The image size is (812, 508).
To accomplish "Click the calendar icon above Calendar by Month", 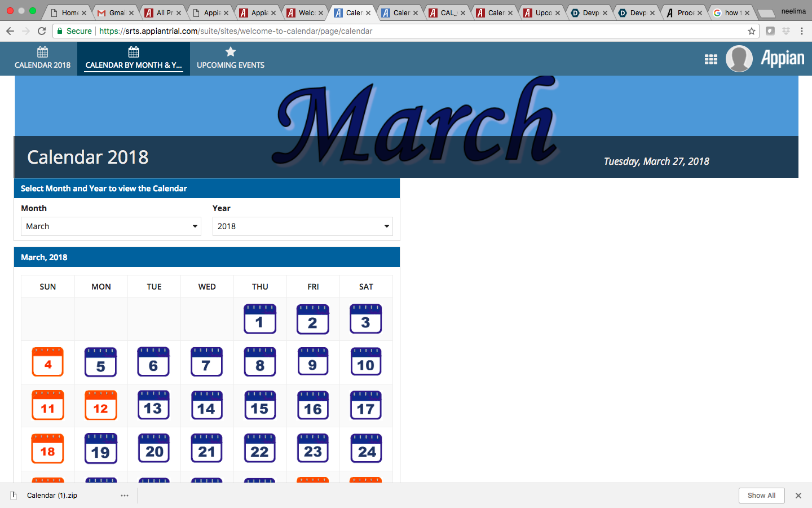I will point(134,50).
